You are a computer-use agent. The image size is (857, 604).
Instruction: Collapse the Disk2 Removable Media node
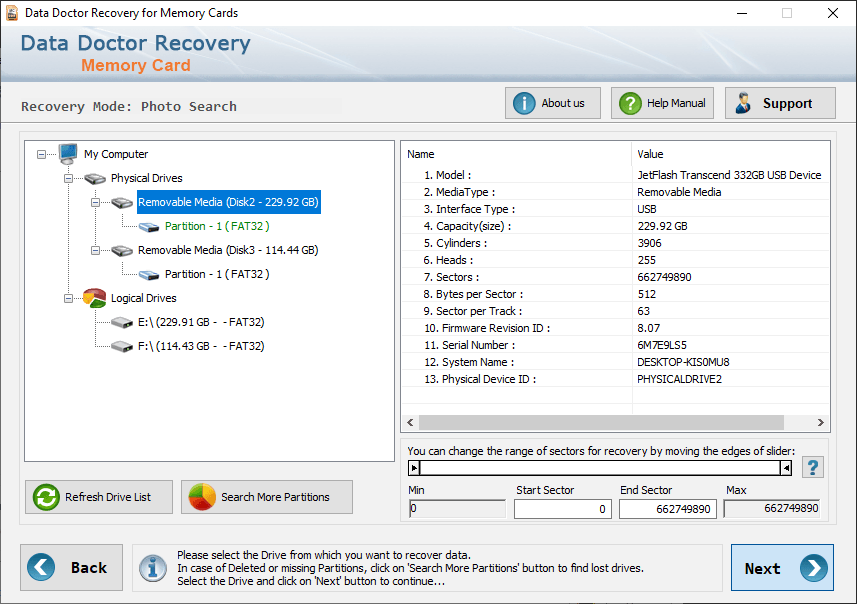click(x=95, y=202)
